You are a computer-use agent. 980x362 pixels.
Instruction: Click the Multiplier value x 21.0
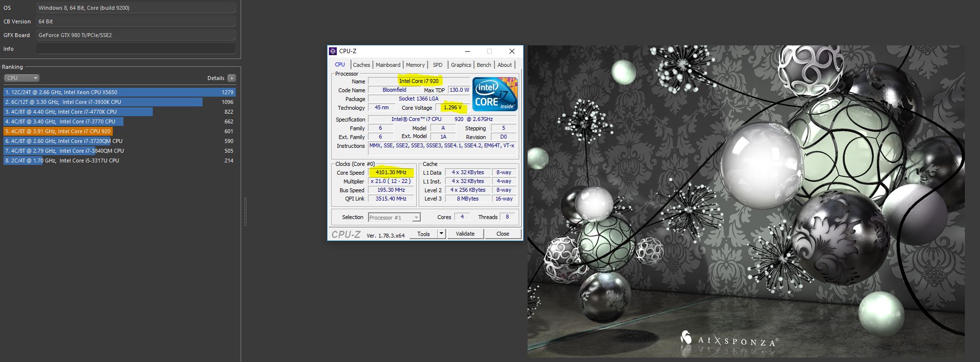(391, 181)
